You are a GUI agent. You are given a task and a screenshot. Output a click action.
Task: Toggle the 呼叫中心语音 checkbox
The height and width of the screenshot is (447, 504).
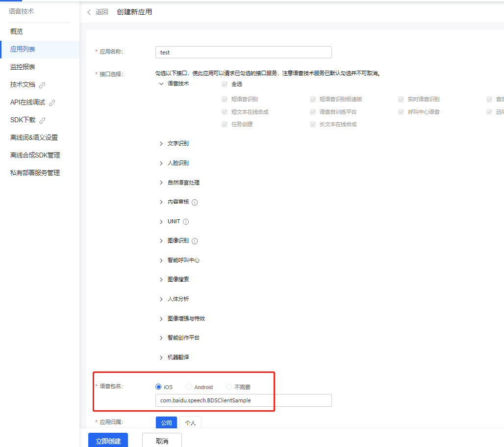tap(401, 112)
